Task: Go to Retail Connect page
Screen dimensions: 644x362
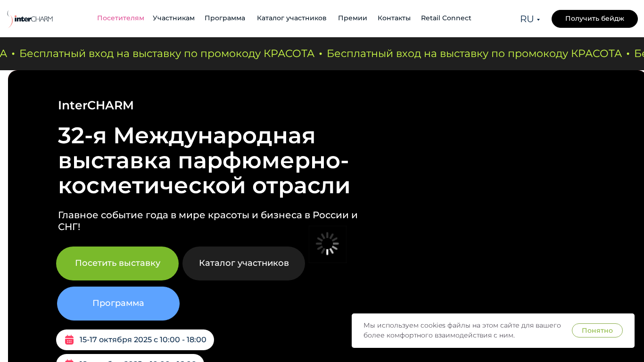Action: pos(446,18)
